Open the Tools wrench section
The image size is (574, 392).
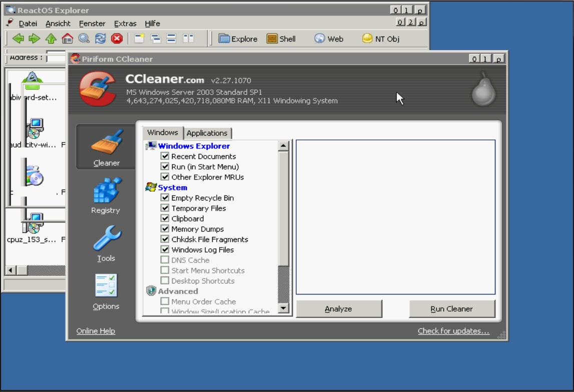(106, 243)
